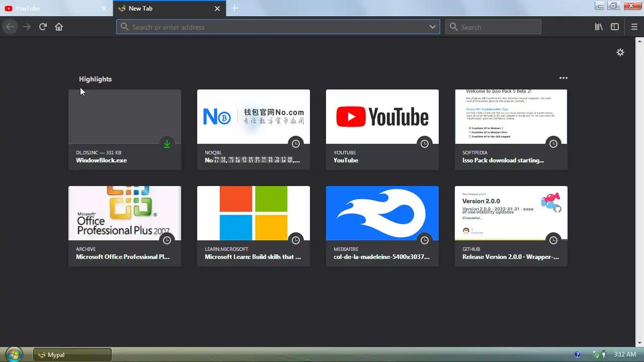
Task: Go forward with the forward arrow
Action: [x=27, y=27]
